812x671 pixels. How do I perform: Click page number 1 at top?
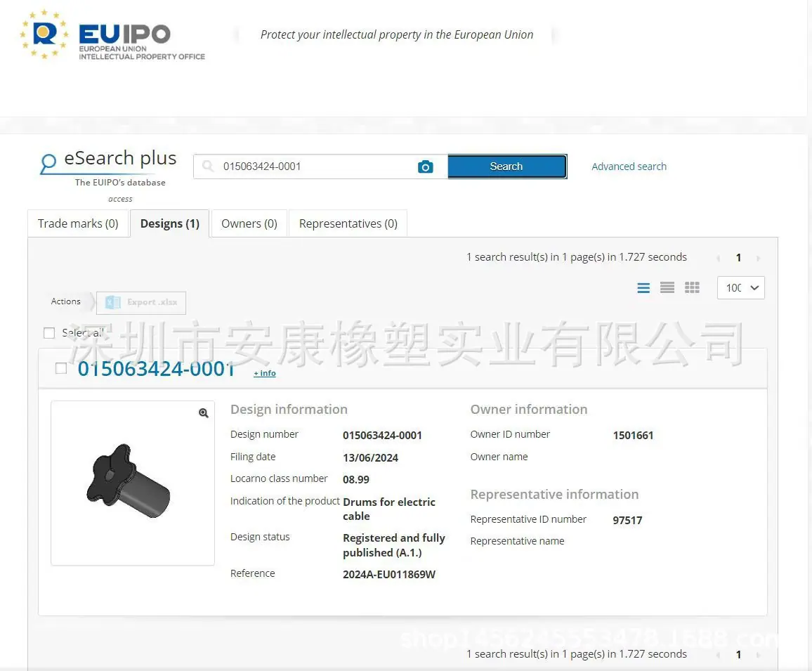click(738, 258)
